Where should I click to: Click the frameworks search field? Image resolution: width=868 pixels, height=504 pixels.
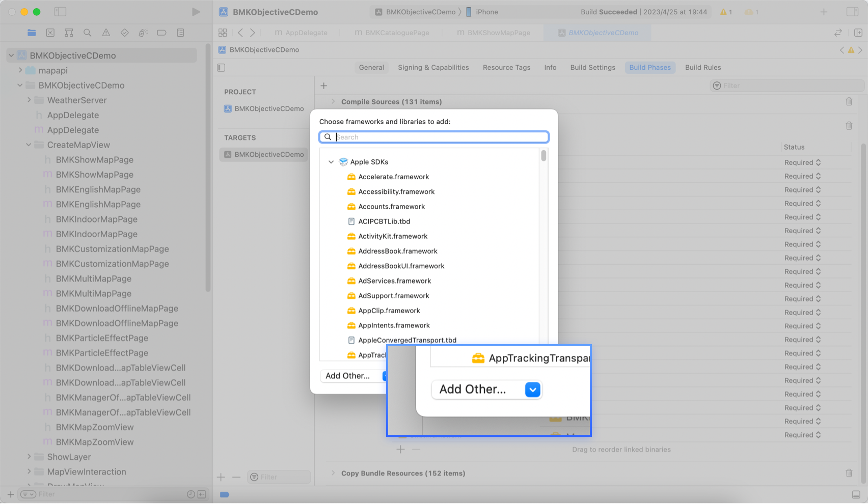[438, 137]
